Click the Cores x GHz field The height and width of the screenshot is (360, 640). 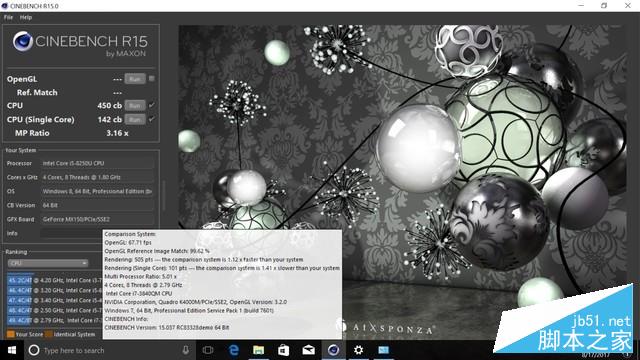98,177
